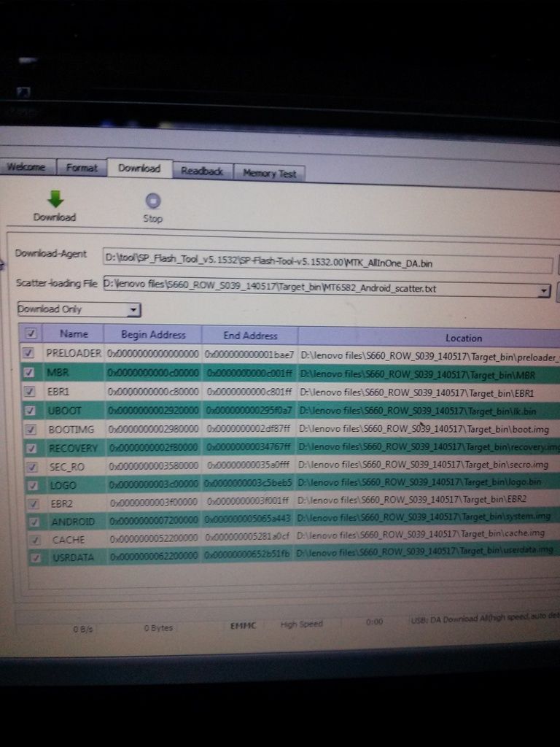Uncheck the ANDROID partition checkbox
Image resolution: width=560 pixels, height=747 pixels.
tap(31, 522)
